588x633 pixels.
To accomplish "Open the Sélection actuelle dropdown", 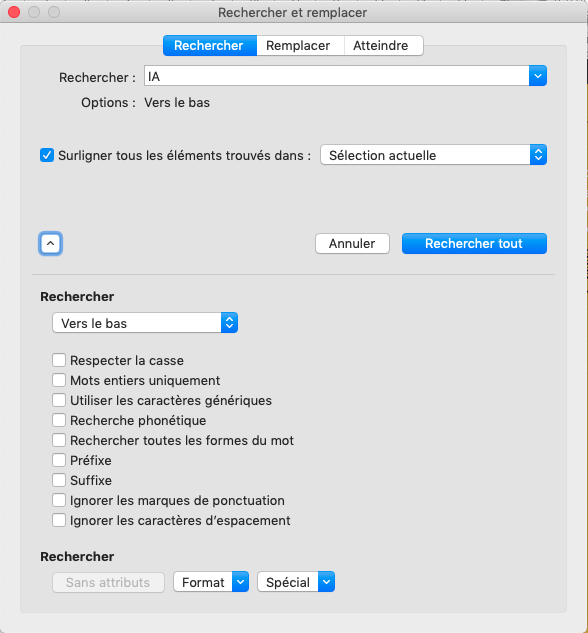I will (433, 155).
